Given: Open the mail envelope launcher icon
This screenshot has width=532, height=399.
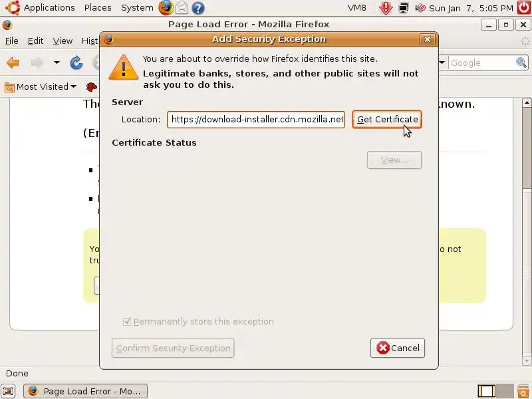Looking at the screenshot, I should tap(182, 8).
